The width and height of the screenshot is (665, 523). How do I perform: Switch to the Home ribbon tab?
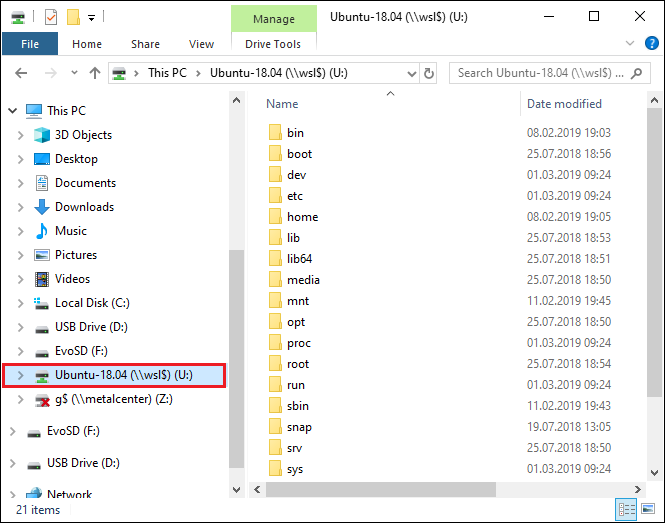(x=87, y=44)
